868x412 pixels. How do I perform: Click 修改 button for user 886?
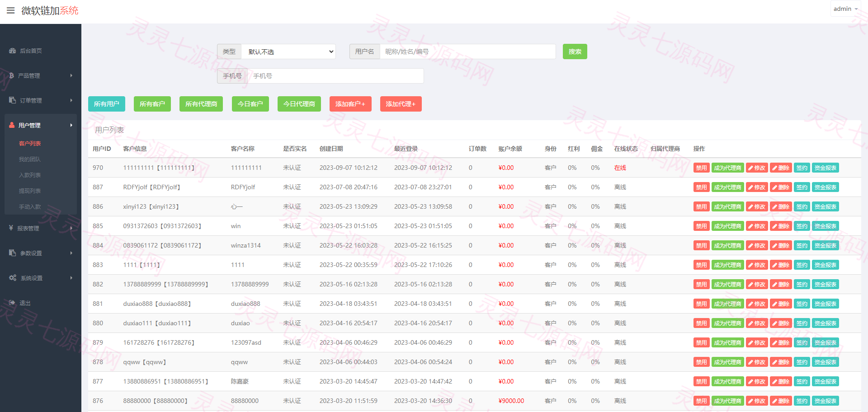pyautogui.click(x=757, y=206)
